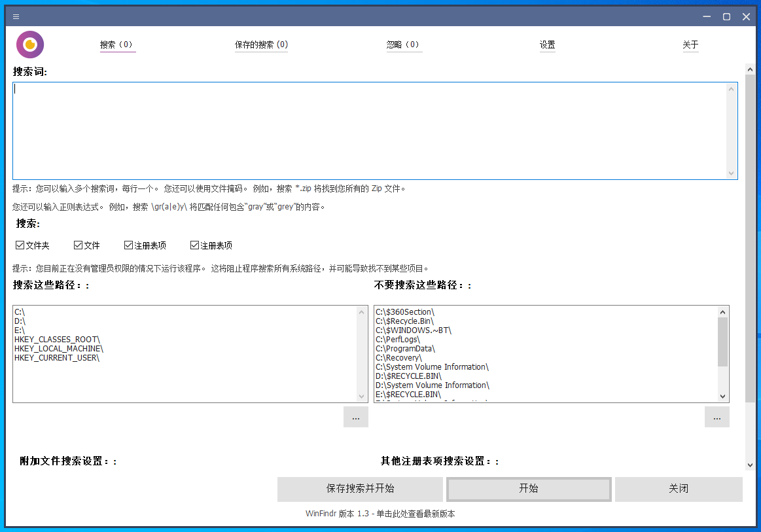Uncheck the 文件 checkbox
Viewport: 761px width, 532px height.
79,245
